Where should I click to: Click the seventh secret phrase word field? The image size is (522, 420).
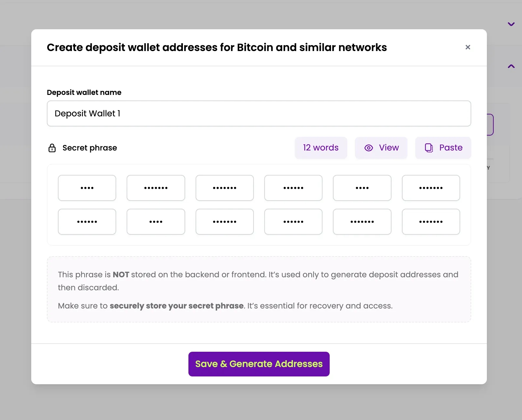point(87,222)
